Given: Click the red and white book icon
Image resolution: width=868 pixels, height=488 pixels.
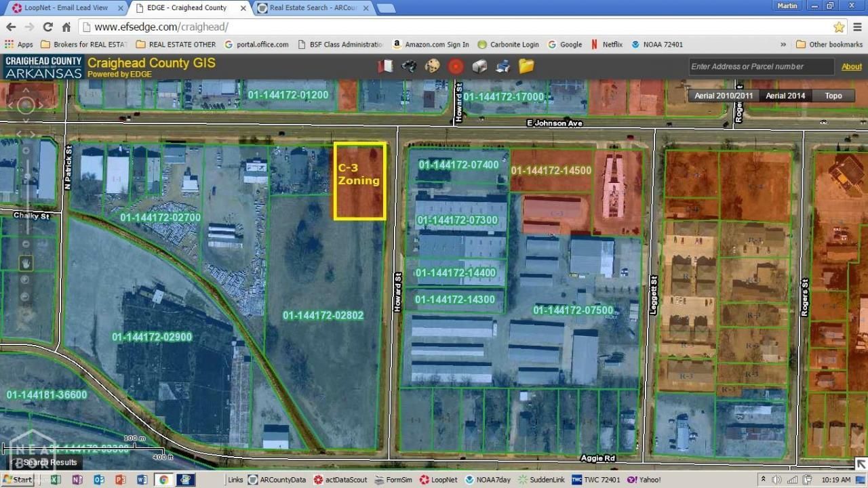Looking at the screenshot, I should coord(385,66).
